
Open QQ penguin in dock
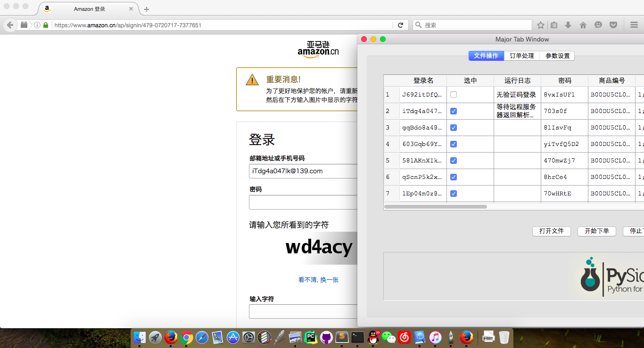(373, 337)
